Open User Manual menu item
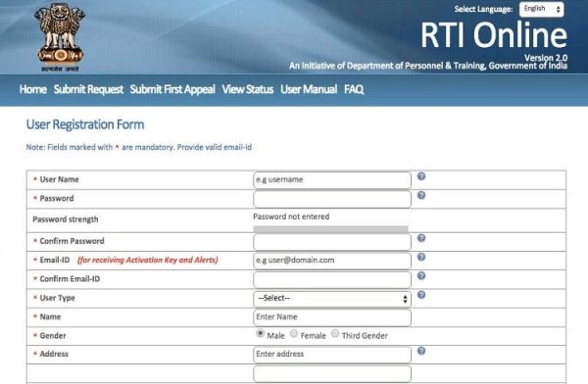This screenshot has width=588, height=384. (309, 89)
